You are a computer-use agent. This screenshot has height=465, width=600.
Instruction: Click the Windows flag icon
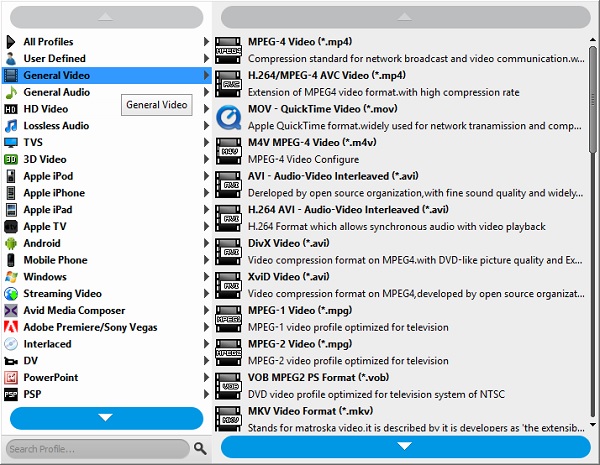click(11, 277)
